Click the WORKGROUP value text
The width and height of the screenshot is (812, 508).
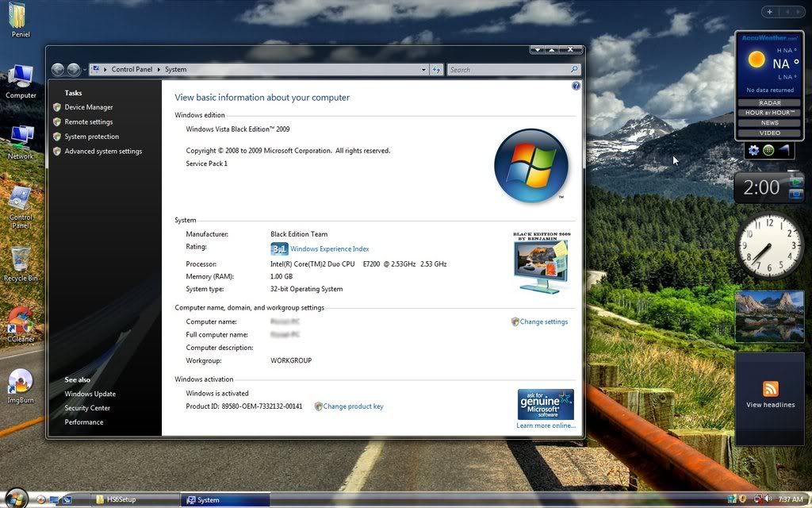click(x=291, y=361)
